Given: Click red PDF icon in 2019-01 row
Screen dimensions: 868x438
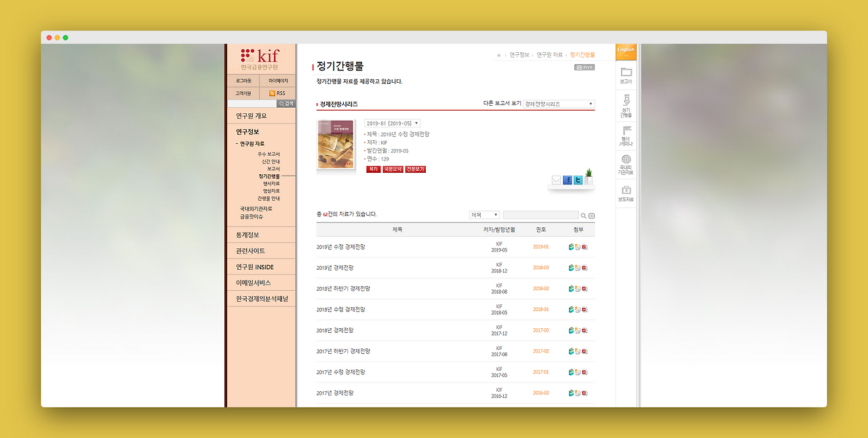Looking at the screenshot, I should (585, 247).
